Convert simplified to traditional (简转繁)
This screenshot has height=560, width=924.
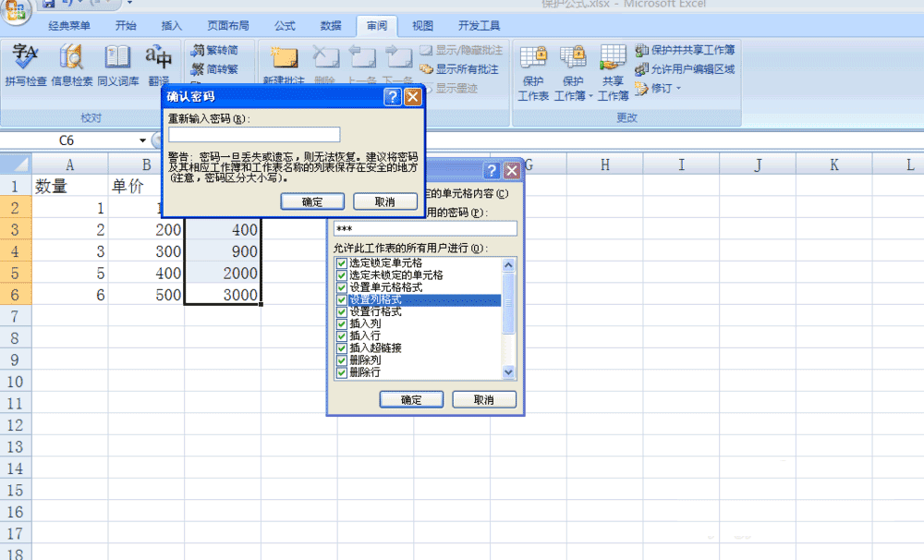click(x=214, y=69)
